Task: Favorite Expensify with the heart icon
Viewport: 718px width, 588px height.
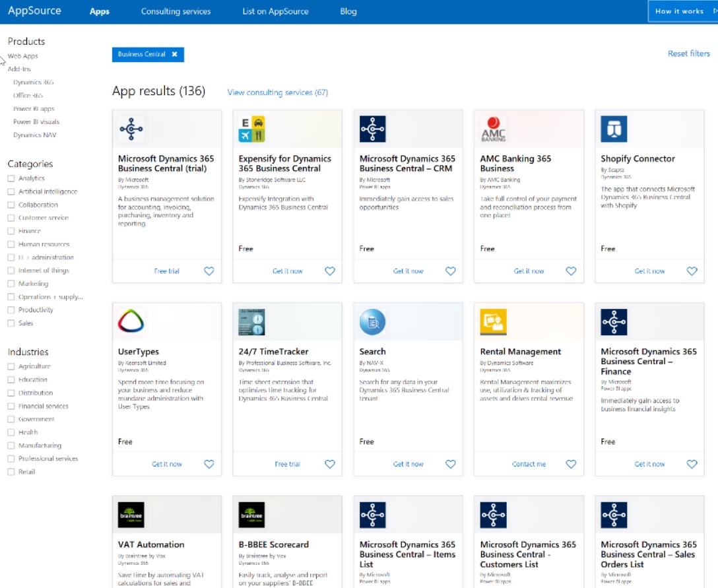Action: point(330,271)
